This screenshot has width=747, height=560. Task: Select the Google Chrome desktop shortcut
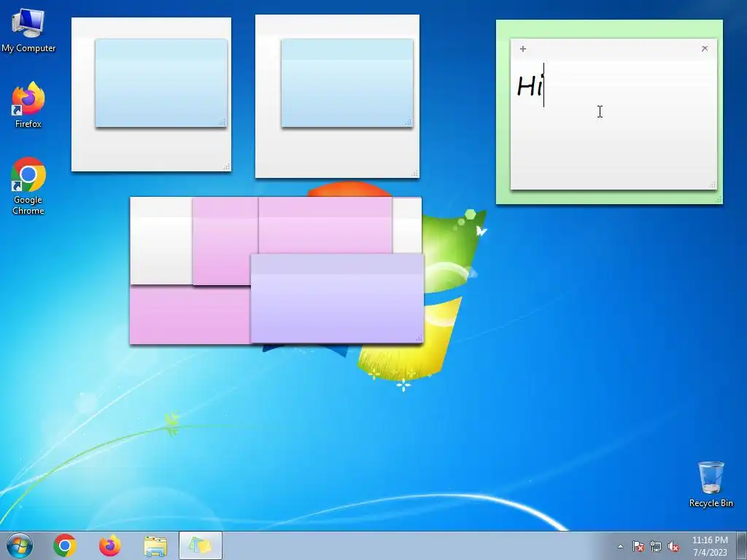pos(28,186)
